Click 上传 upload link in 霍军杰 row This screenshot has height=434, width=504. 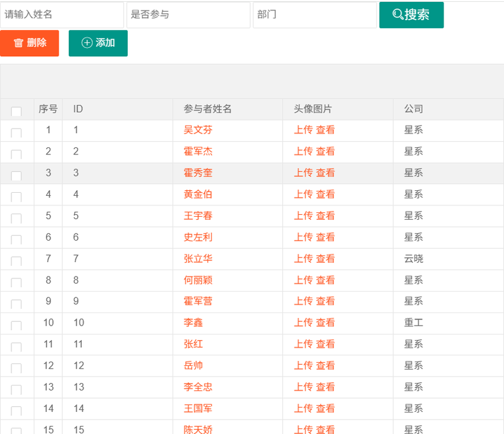click(304, 151)
